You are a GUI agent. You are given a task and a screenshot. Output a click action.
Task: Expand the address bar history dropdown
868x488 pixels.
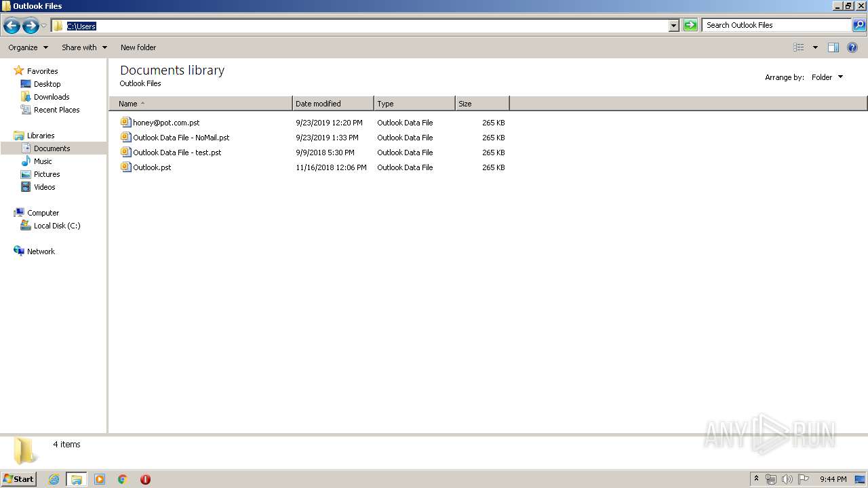(x=673, y=26)
